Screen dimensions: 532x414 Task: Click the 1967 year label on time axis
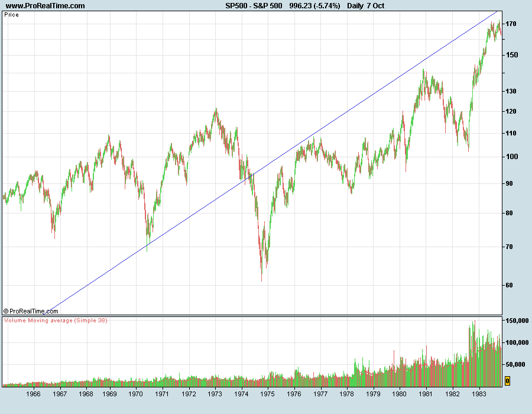click(59, 394)
